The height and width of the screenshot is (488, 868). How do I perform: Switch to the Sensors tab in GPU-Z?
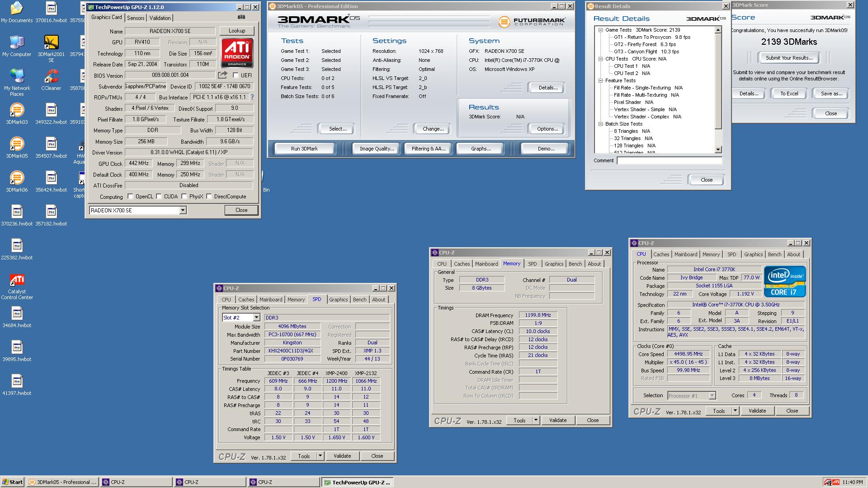[136, 18]
